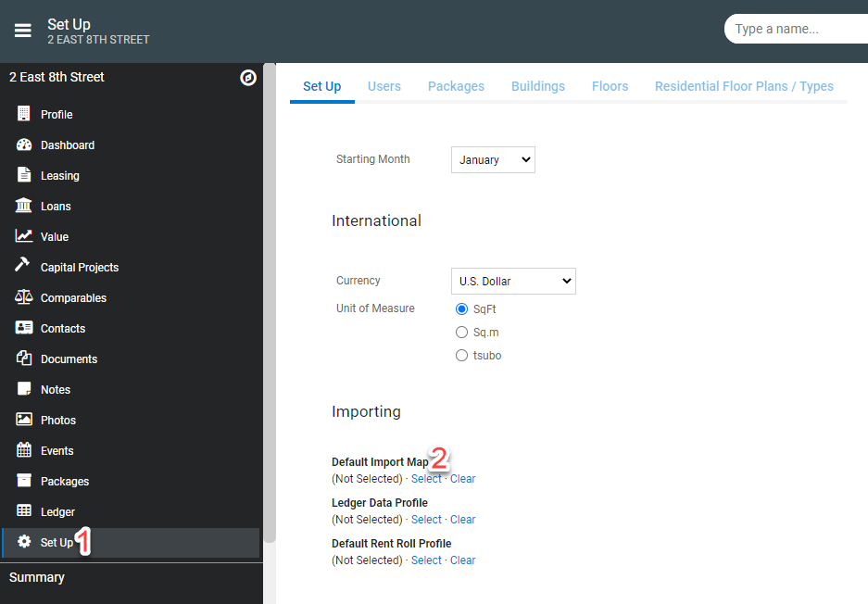Open Profile in the sidebar
The width and height of the screenshot is (868, 604).
(57, 115)
